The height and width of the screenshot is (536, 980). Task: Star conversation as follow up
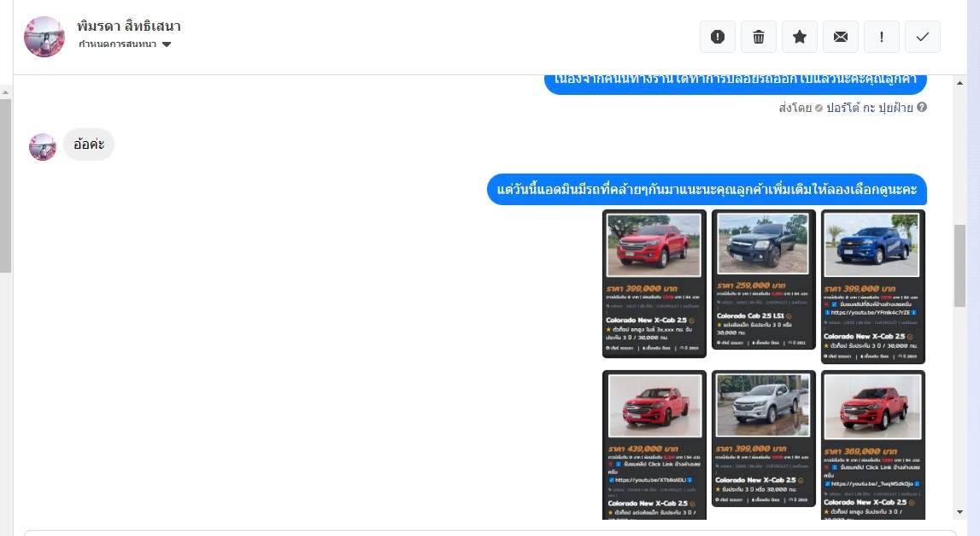[x=800, y=37]
